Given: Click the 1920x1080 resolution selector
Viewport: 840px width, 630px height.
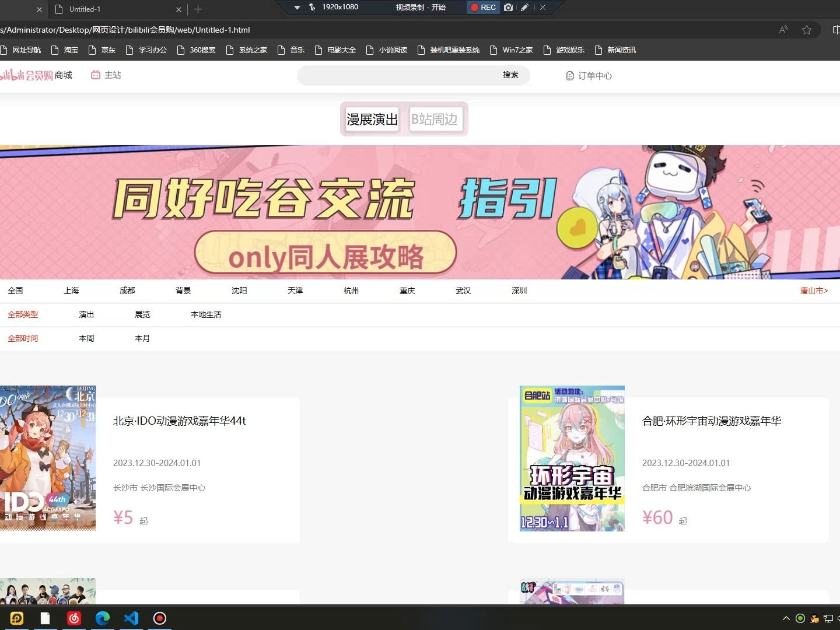Looking at the screenshot, I should click(340, 7).
